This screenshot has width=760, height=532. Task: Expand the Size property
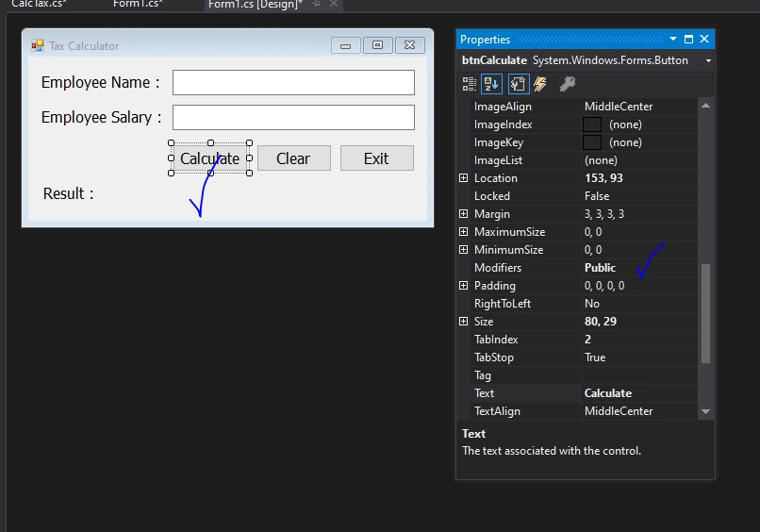[463, 321]
